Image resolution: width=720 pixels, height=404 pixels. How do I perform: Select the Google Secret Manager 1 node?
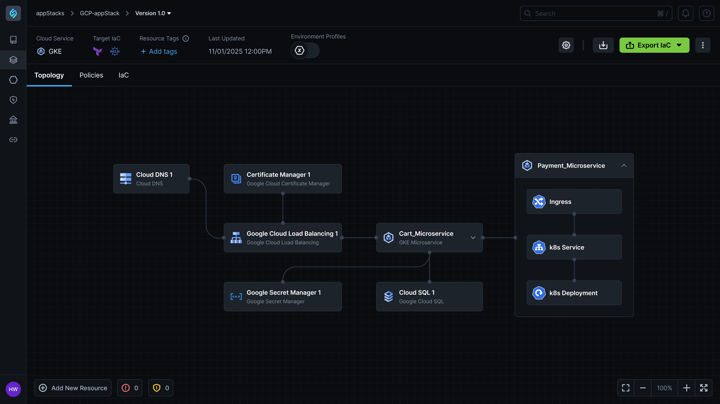click(x=282, y=297)
